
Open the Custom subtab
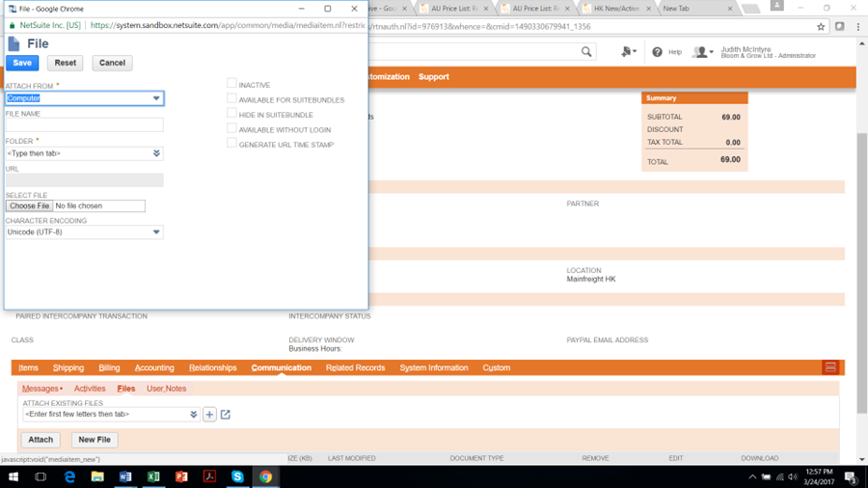click(x=497, y=368)
